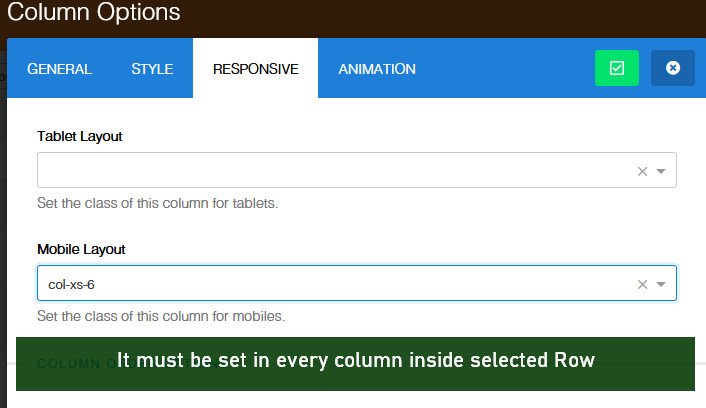This screenshot has height=408, width=706.
Task: Click the green 'It must be set' banner
Action: click(x=355, y=362)
